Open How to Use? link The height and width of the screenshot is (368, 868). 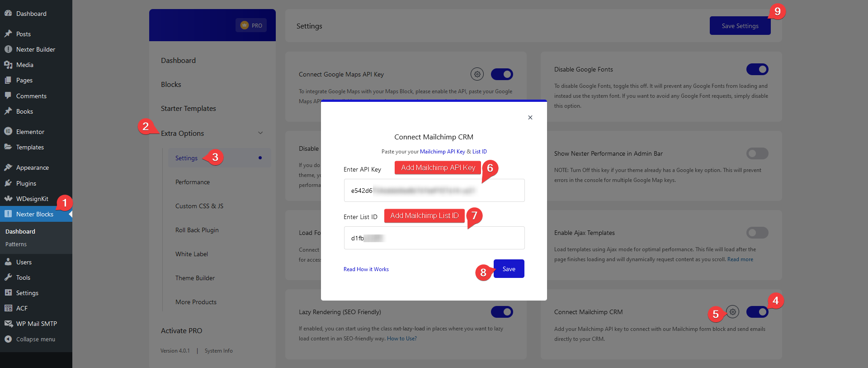[402, 339]
